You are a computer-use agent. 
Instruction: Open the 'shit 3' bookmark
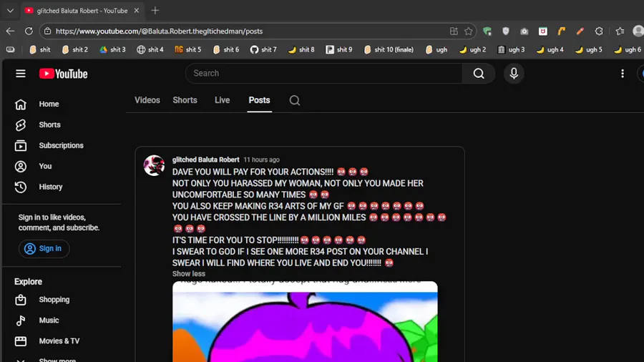coord(112,49)
